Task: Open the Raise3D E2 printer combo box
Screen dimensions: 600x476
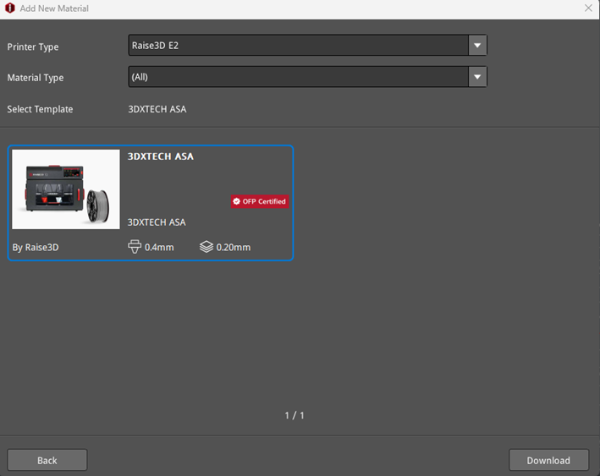Action: (298, 46)
